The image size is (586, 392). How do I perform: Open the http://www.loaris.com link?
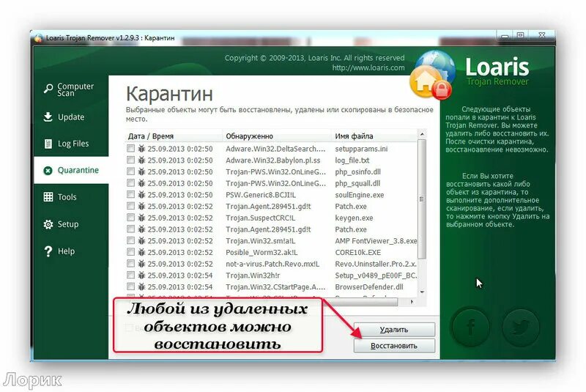click(x=368, y=67)
